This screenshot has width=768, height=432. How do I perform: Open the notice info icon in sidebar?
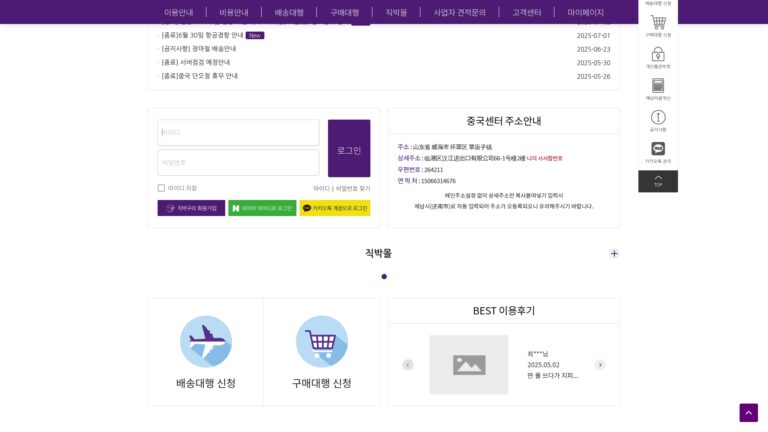tap(658, 118)
